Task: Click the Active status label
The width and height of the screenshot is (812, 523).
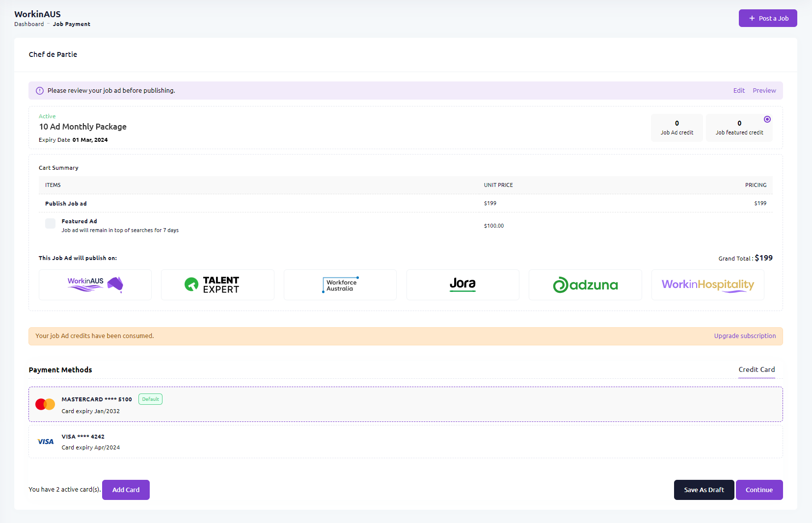Action: point(47,116)
